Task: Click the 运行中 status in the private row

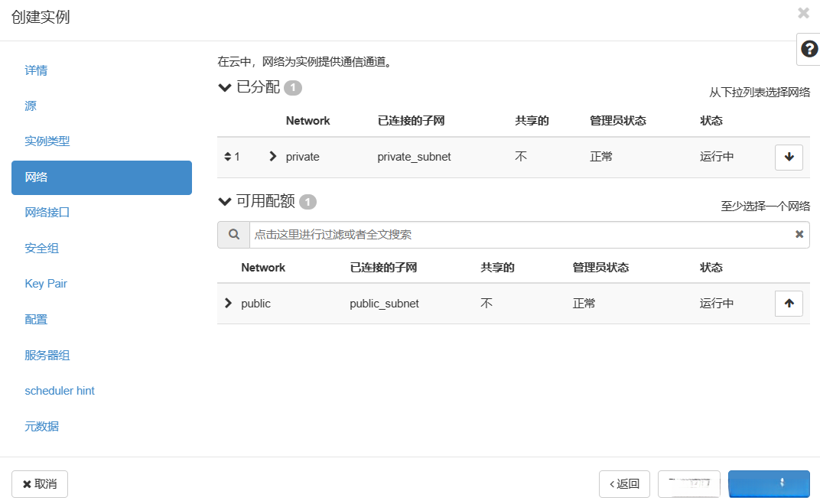Action: pos(717,157)
